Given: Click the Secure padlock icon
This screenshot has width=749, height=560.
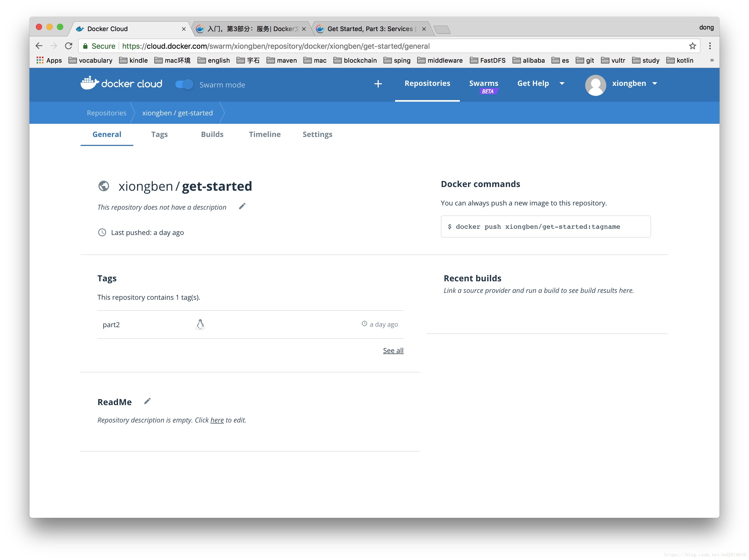Looking at the screenshot, I should (x=85, y=46).
